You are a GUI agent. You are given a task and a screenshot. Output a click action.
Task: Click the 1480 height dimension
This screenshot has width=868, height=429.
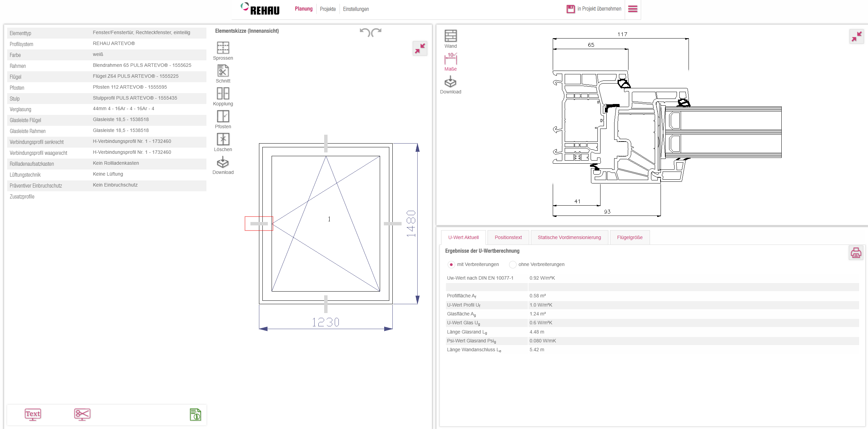pos(411,224)
